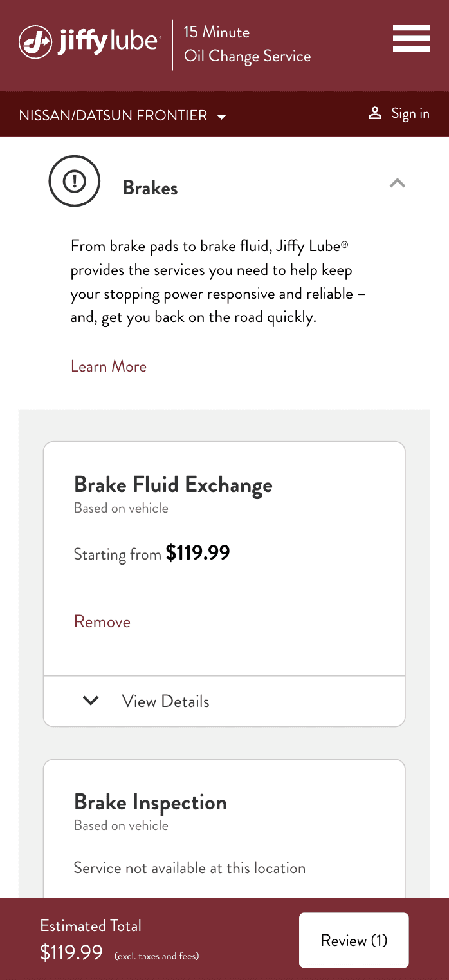Collapse the Brakes section with the up chevron
The height and width of the screenshot is (980, 449).
click(x=398, y=183)
